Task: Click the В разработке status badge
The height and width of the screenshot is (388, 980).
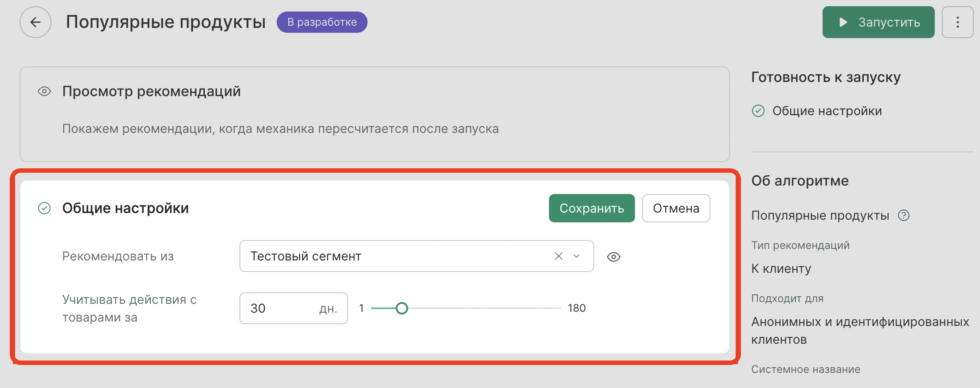Action: tap(322, 22)
